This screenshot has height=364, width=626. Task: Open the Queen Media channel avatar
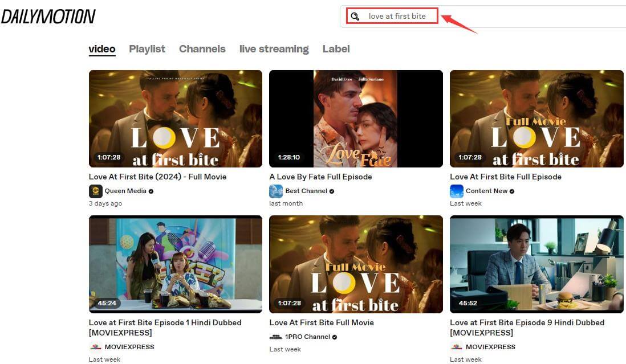(x=95, y=191)
